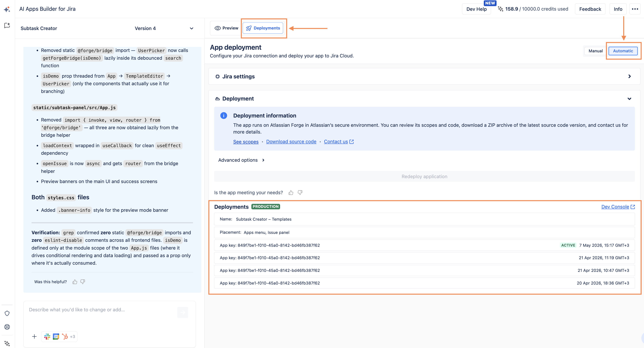Click See scopes link
The width and height of the screenshot is (644, 348).
click(x=246, y=142)
